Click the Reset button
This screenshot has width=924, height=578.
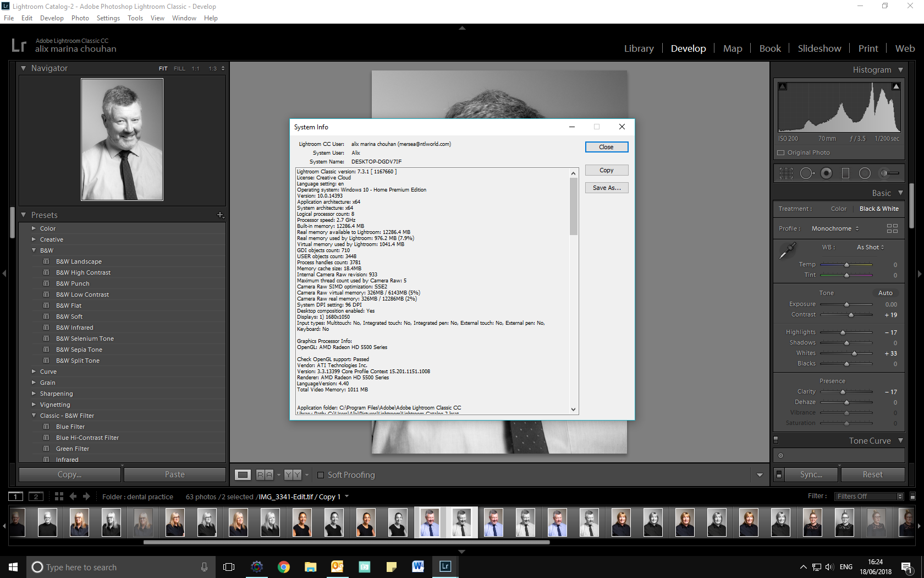pyautogui.click(x=872, y=475)
